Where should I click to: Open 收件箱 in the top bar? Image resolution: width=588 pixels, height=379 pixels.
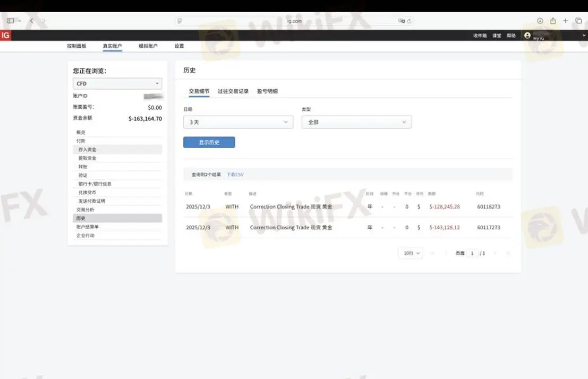480,36
